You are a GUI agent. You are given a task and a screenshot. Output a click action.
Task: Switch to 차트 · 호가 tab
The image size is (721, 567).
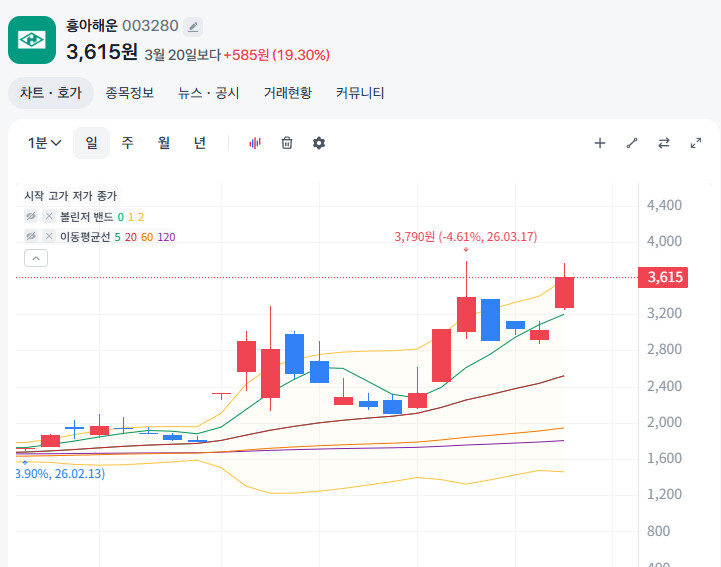(x=51, y=93)
